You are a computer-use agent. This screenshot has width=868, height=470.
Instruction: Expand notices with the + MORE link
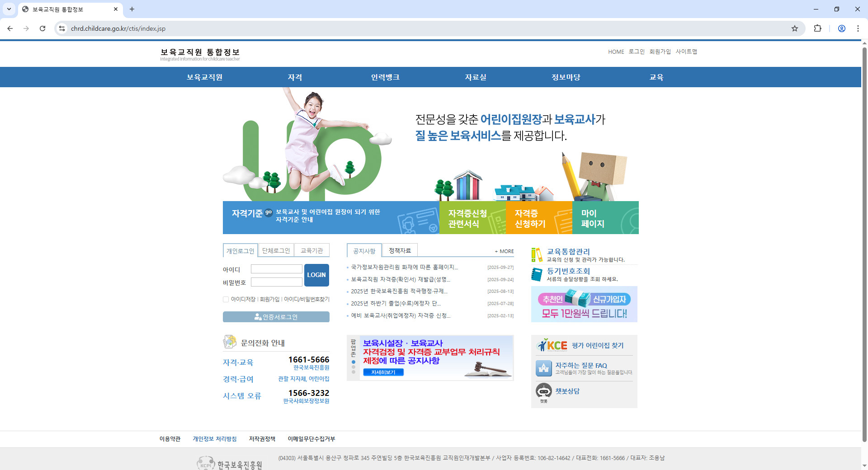coord(504,251)
